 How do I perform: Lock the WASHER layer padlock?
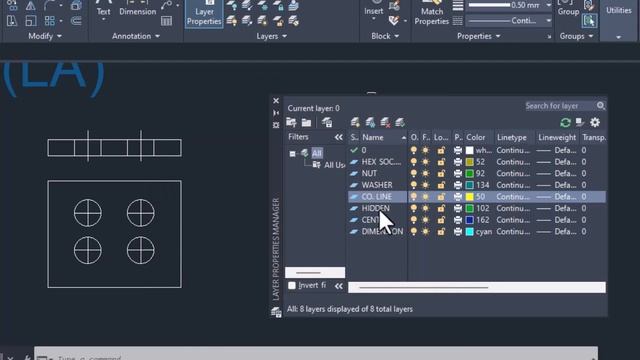(x=441, y=185)
